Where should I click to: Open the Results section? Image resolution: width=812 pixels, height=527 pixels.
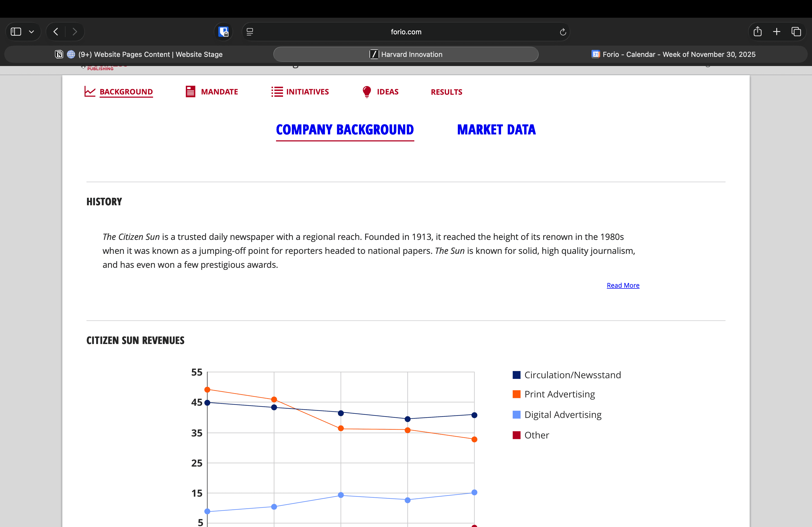446,92
